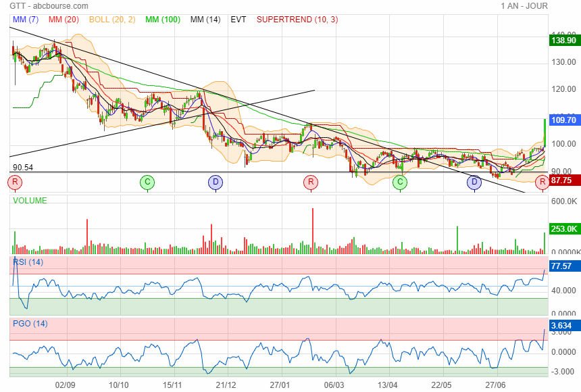
Task: Click the VOLUME panel label
Action: (x=30, y=201)
